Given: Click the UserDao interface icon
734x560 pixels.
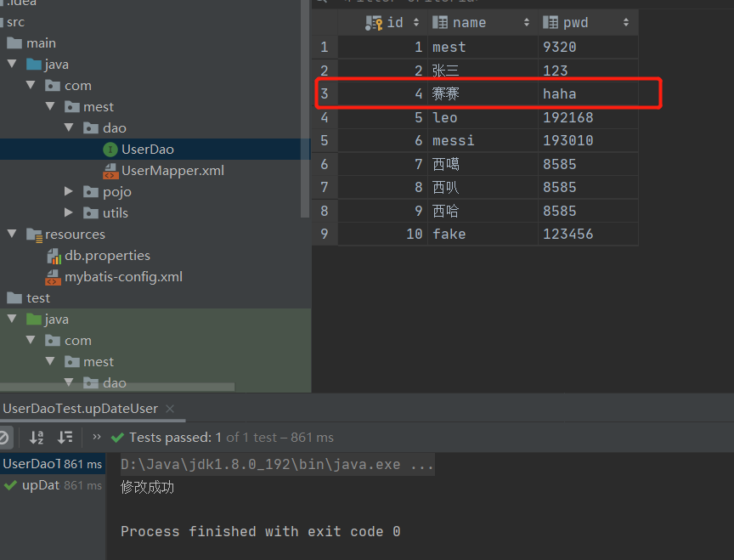Looking at the screenshot, I should pyautogui.click(x=110, y=150).
